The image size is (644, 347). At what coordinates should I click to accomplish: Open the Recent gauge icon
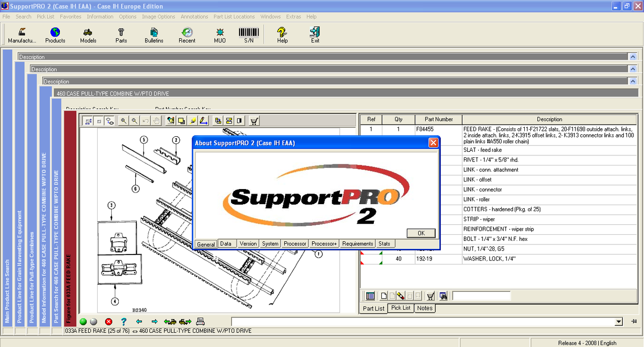(187, 35)
